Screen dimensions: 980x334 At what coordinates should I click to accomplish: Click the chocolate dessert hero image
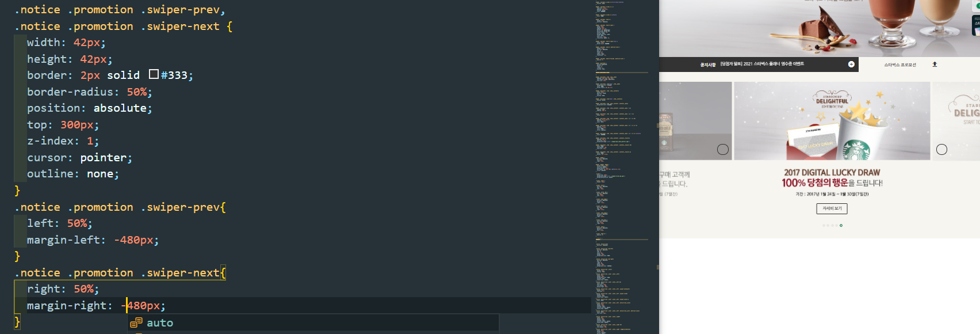[820, 28]
